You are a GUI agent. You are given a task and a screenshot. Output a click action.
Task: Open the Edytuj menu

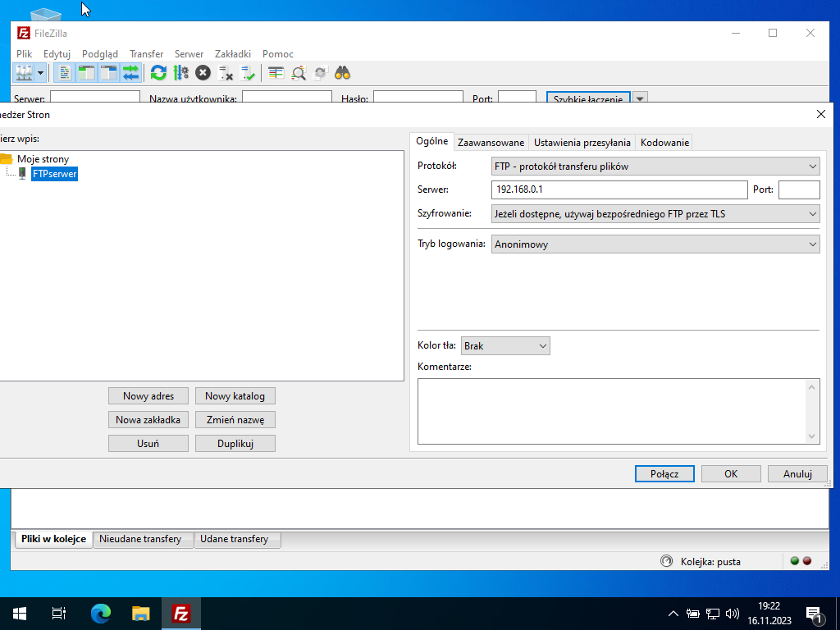57,53
